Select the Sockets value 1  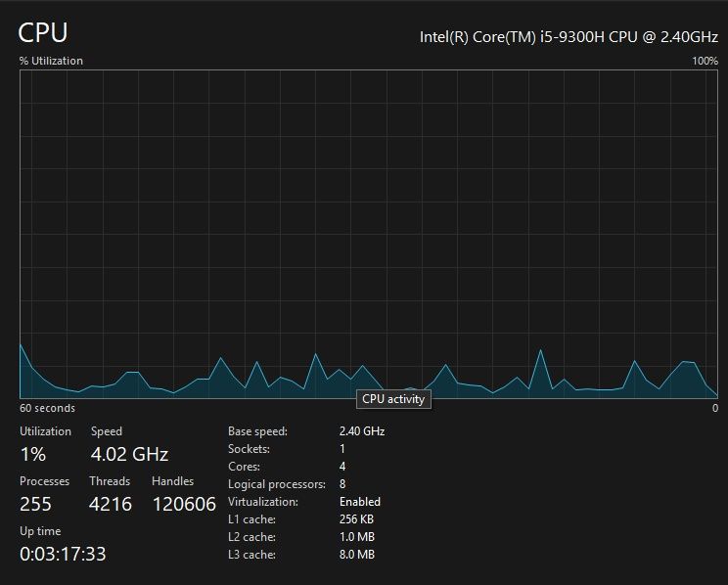[x=342, y=449]
